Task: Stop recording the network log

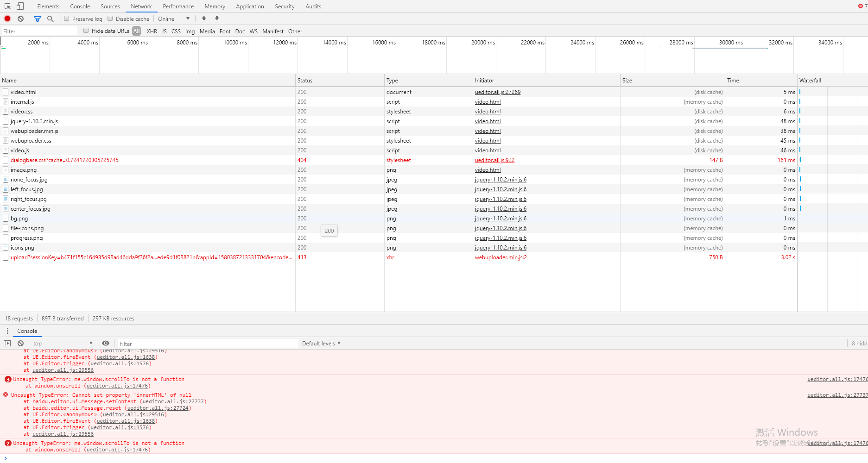Action: [x=7, y=19]
